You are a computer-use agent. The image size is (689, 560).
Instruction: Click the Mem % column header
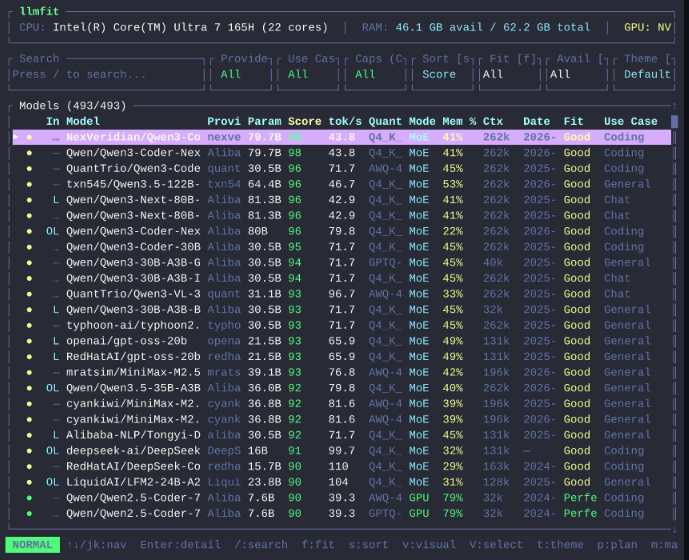pyautogui.click(x=459, y=121)
